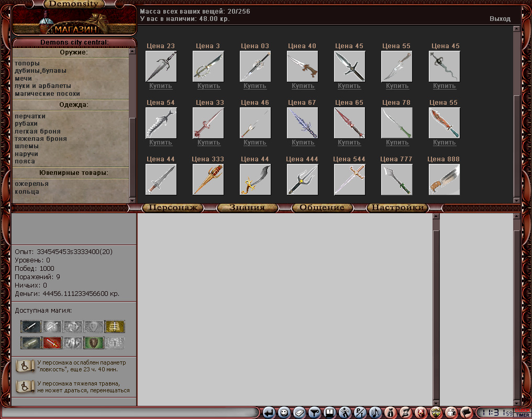This screenshot has width=532, height=419.
Task: Click down arrow of shop items scrollbar
Action: (517, 200)
